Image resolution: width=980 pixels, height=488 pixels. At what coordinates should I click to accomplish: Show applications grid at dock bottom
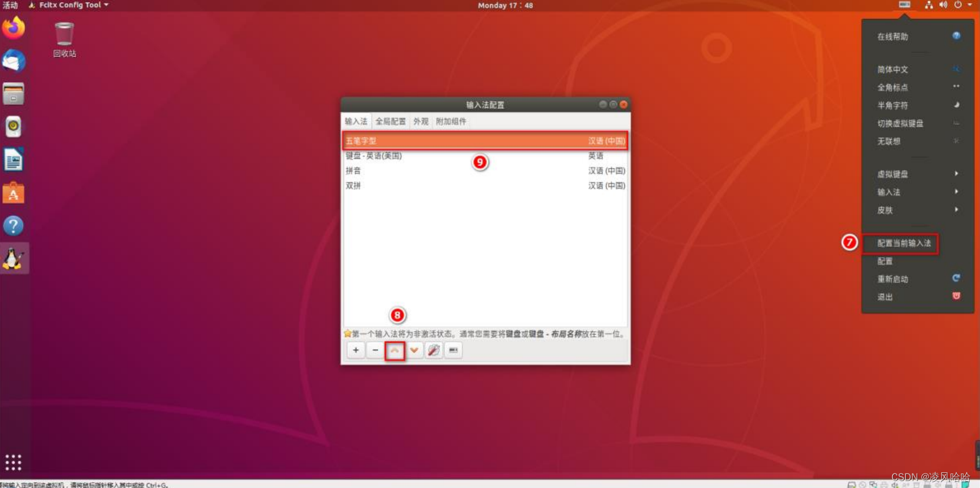[13, 462]
